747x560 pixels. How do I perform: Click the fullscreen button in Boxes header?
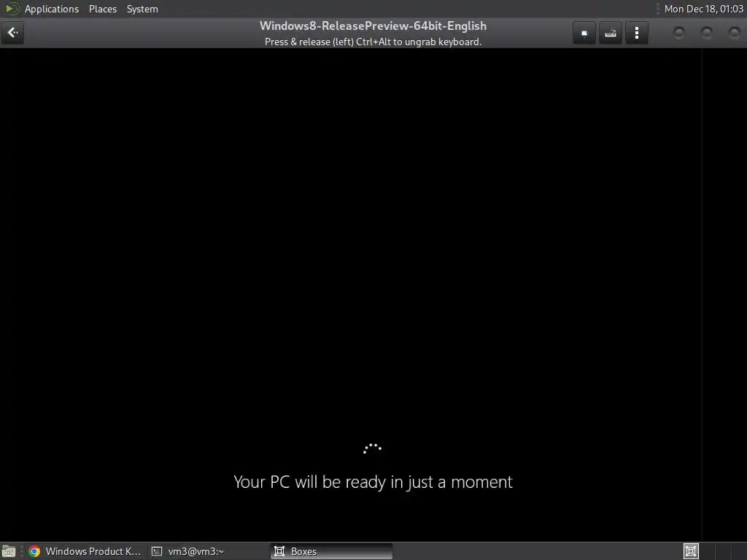pyautogui.click(x=584, y=33)
